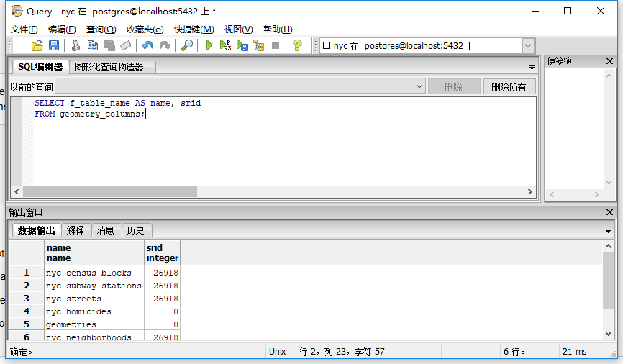Image resolution: width=623 pixels, height=364 pixels.
Task: Open the SQL editor tab list arrow
Action: pyautogui.click(x=532, y=68)
